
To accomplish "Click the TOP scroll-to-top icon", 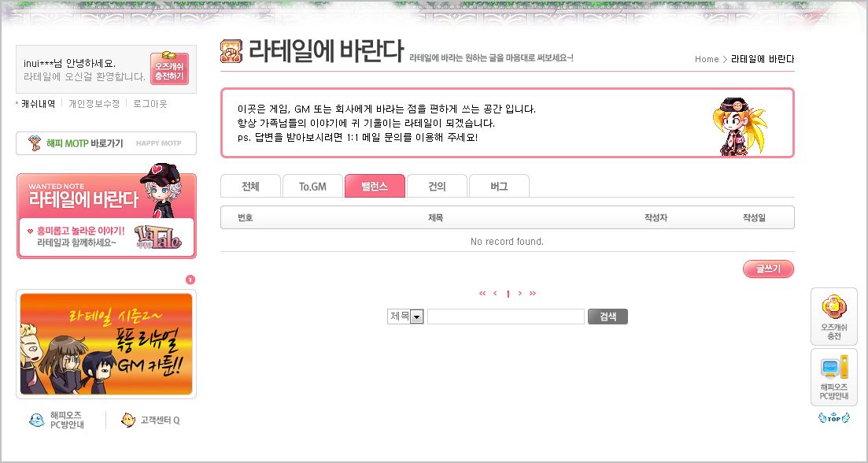I will (x=833, y=417).
